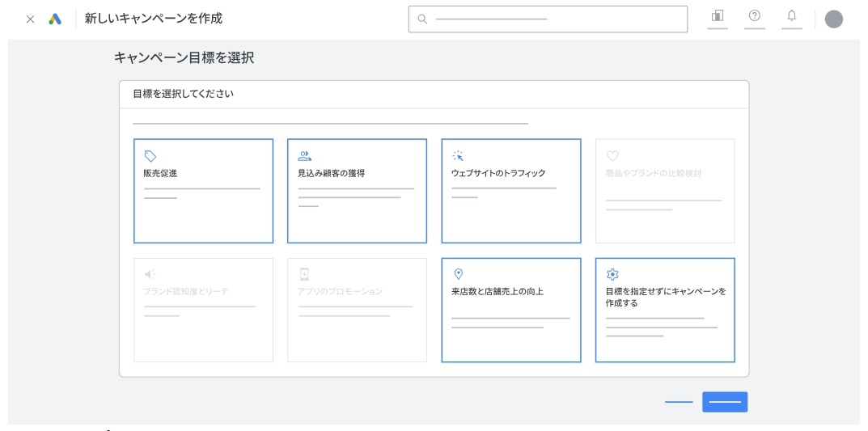Screen dimensions: 868x431
Task: Select the ブランド認知度とリーチ goal card
Action: [204, 310]
